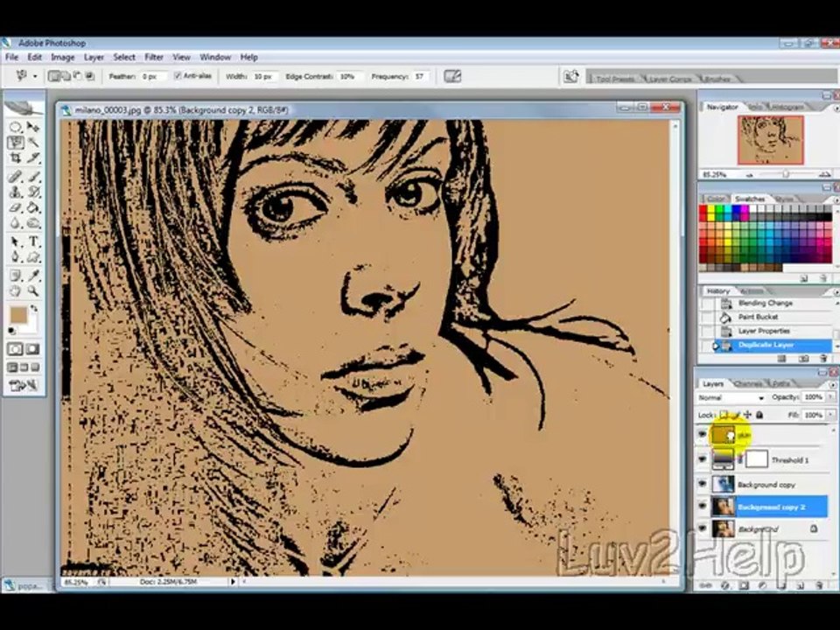The height and width of the screenshot is (630, 840).
Task: Click the Layer Properties history state
Action: [x=766, y=331]
